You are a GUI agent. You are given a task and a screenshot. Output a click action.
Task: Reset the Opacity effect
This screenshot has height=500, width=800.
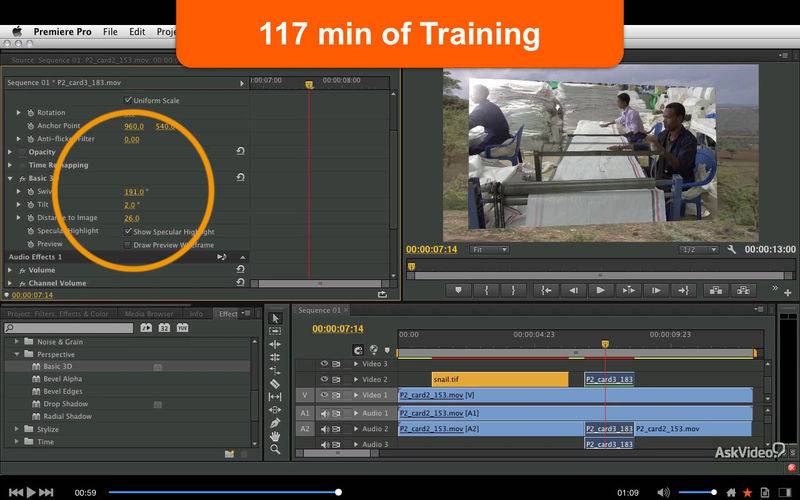[x=240, y=151]
